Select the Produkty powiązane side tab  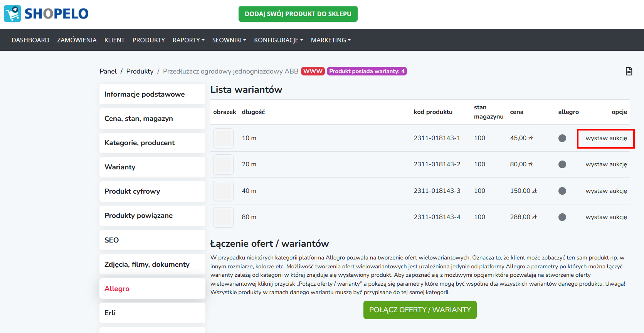[x=152, y=216]
